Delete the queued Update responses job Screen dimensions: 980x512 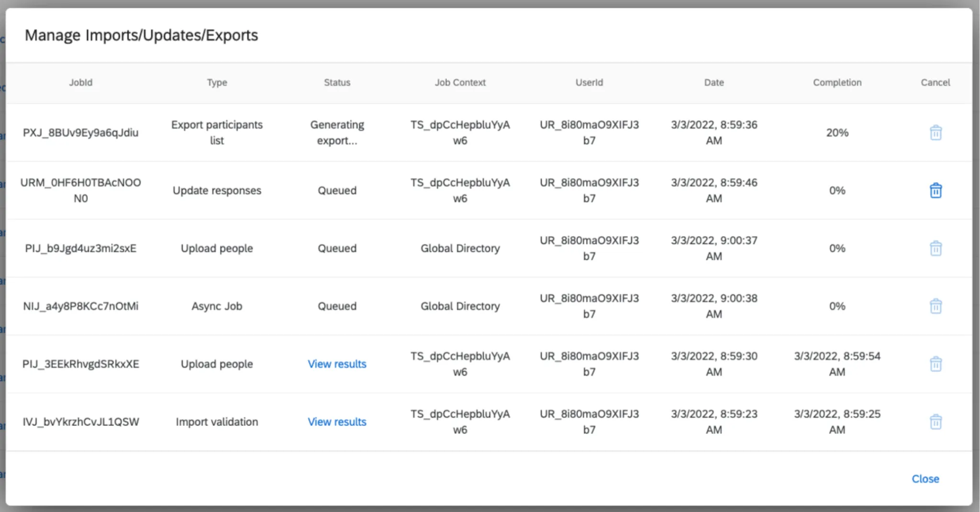pos(936,190)
